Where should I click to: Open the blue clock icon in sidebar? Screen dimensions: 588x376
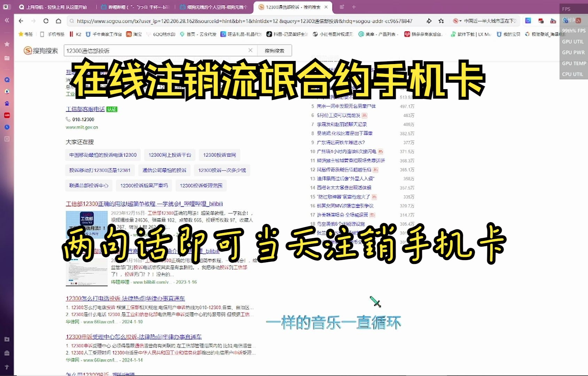pos(7,127)
